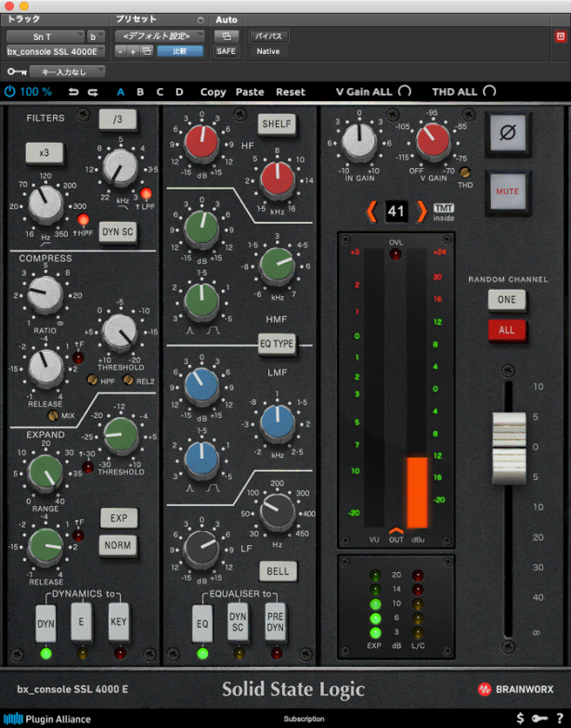Viewport: 571px width, 728px height.
Task: Toggle the filters x3 button
Action: click(45, 152)
